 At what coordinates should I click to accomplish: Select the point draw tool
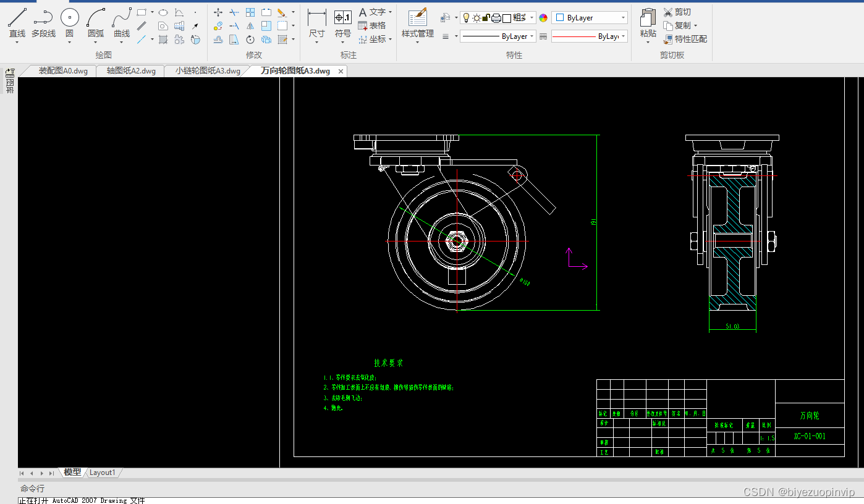[x=195, y=12]
